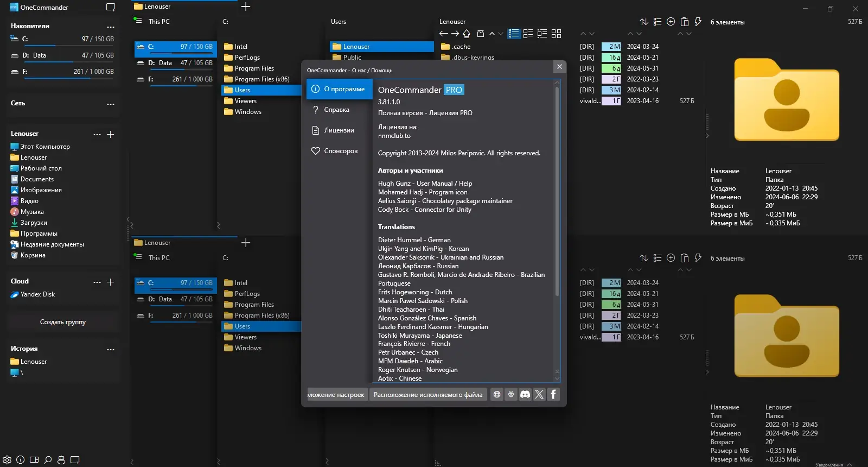
Task: Open Музыка in the sidebar
Action: pos(27,212)
